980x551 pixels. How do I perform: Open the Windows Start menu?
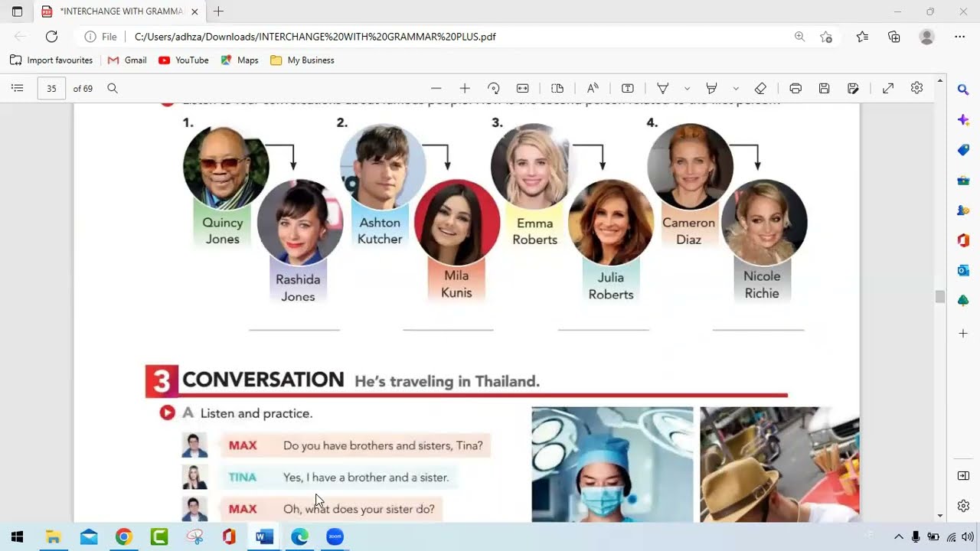17,537
